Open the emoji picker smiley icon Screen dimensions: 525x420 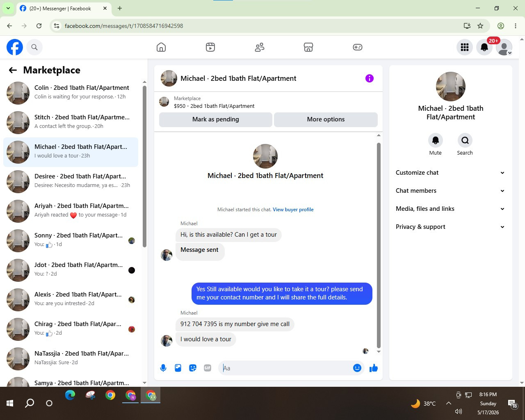pos(357,368)
